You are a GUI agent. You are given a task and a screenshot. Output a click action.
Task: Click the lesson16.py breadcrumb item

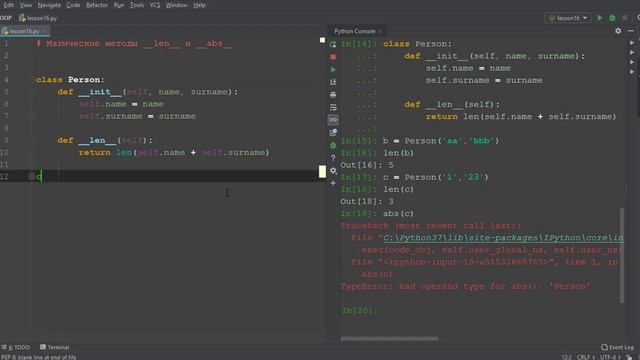[x=38, y=18]
